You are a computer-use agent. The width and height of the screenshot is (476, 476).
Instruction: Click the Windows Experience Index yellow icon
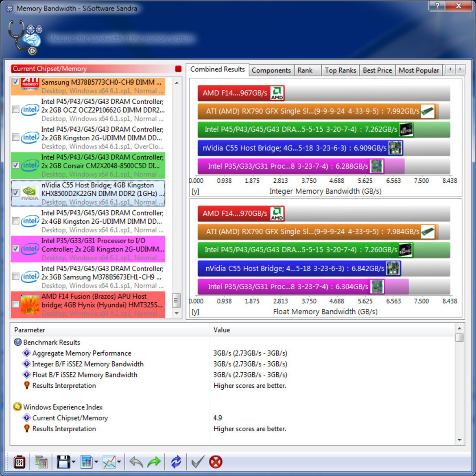(x=17, y=407)
